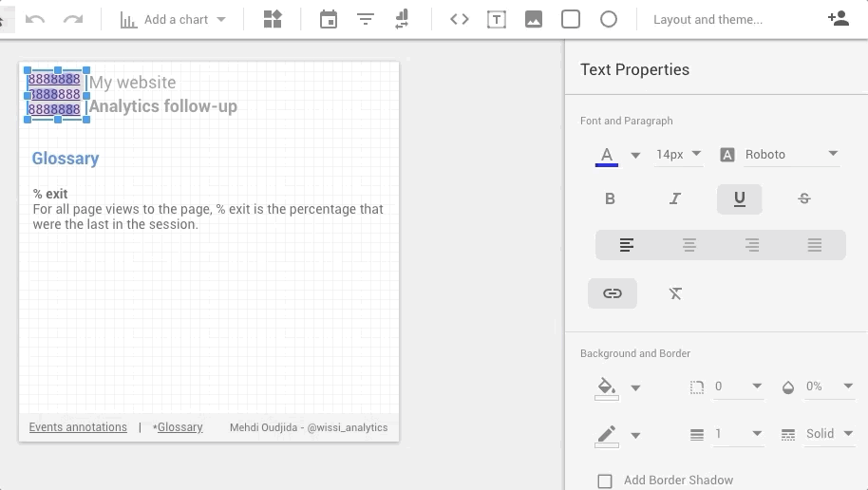Align text right
The height and width of the screenshot is (490, 868).
(752, 245)
